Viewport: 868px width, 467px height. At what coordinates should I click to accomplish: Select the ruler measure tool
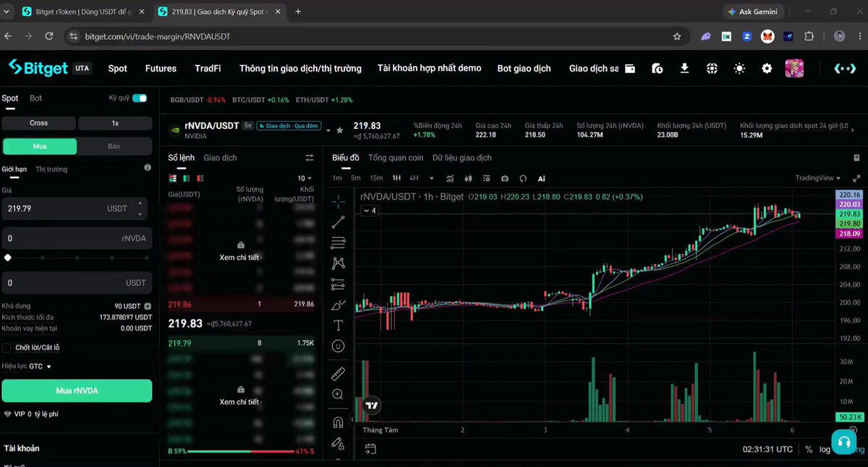point(338,374)
